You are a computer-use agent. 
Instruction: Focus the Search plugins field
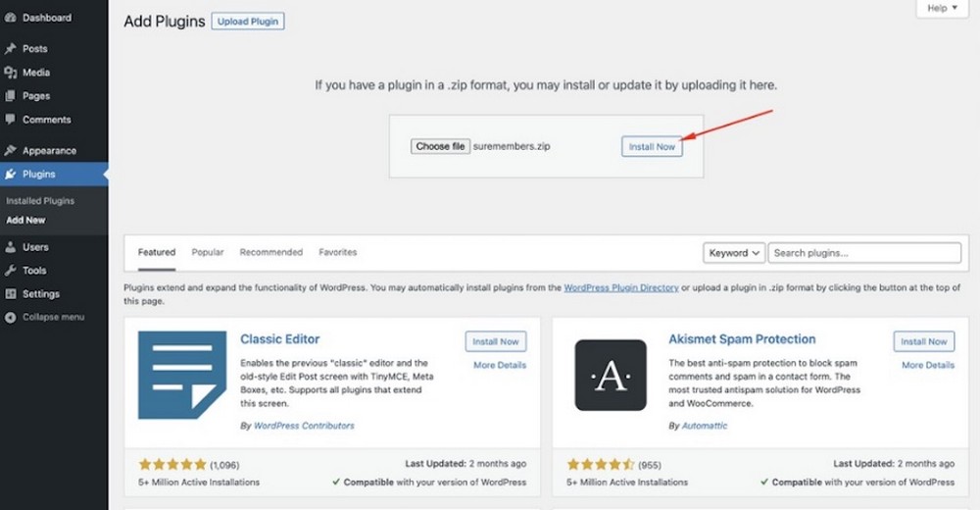tap(864, 253)
